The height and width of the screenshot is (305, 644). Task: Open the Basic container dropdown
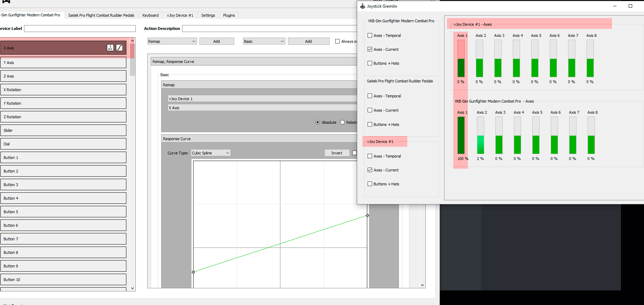(x=264, y=41)
